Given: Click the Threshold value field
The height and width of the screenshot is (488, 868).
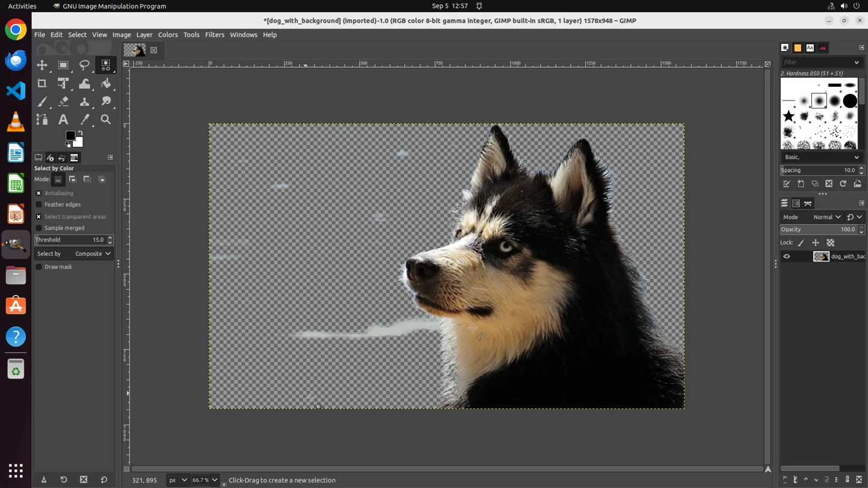Looking at the screenshot, I should 70,240.
